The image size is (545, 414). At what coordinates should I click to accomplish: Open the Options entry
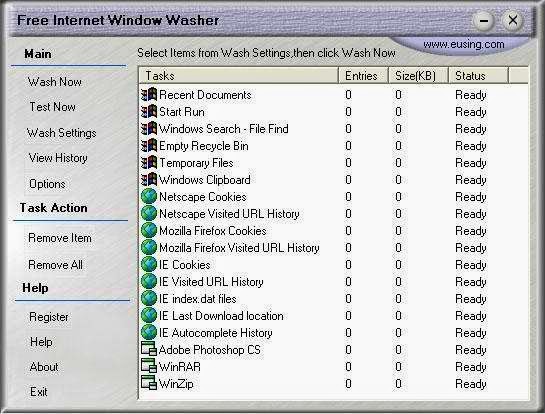point(47,184)
